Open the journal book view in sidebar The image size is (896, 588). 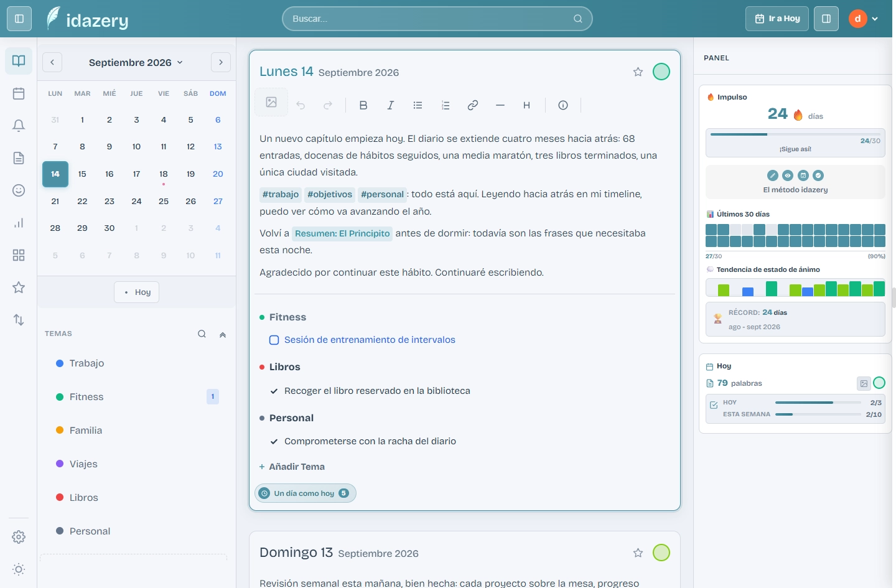point(19,61)
